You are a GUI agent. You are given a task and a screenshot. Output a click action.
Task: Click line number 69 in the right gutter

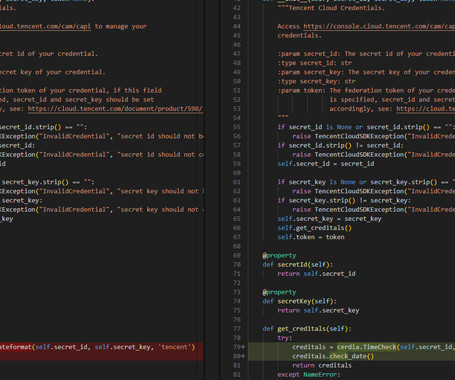pos(237,255)
